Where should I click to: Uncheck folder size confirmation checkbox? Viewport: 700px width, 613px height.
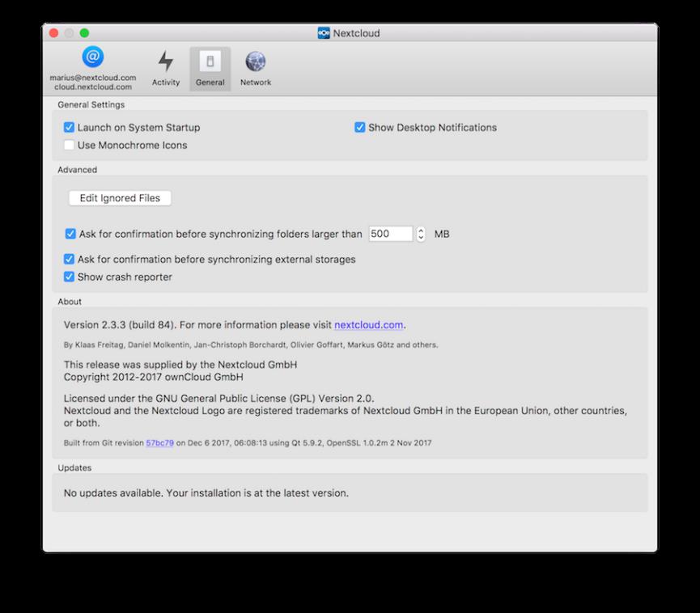tap(70, 234)
